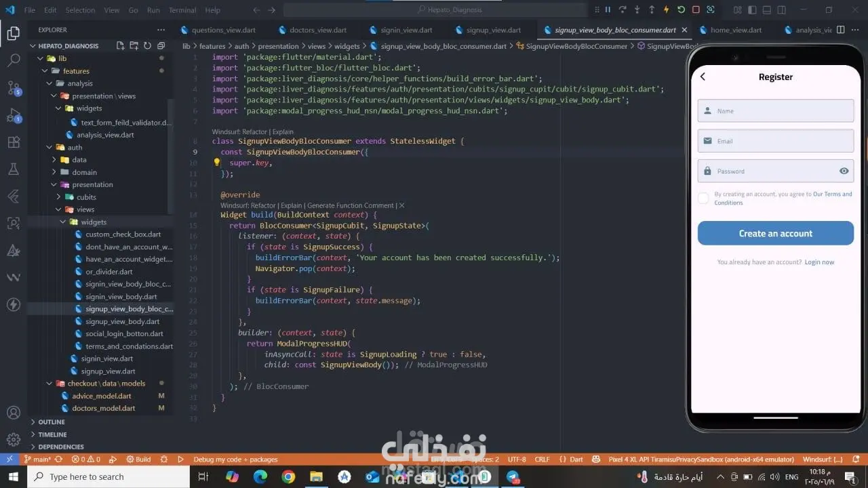Toggle password visibility eye in emulator
868x488 pixels.
(844, 171)
